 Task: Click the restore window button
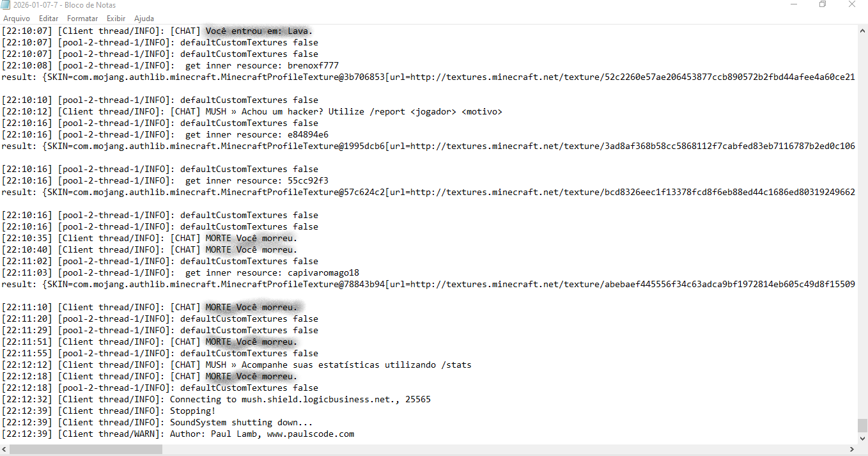coord(823,4)
